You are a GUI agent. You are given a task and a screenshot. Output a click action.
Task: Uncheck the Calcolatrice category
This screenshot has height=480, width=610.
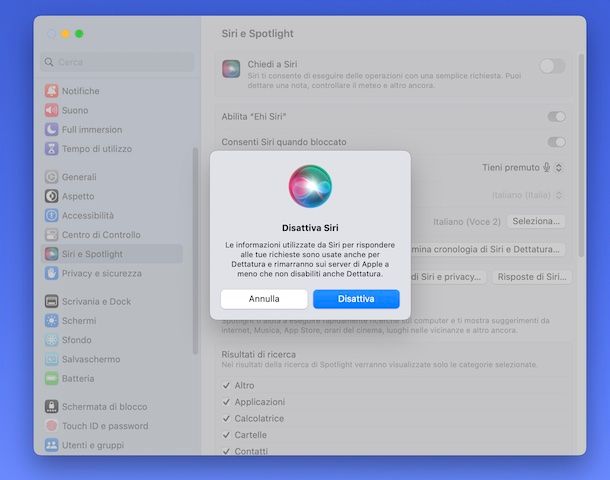coord(226,419)
